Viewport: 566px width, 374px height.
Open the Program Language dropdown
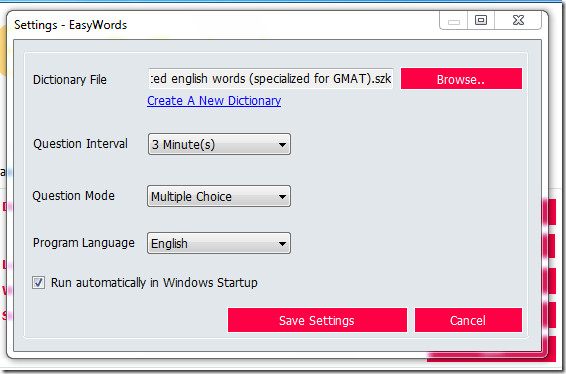[x=219, y=243]
